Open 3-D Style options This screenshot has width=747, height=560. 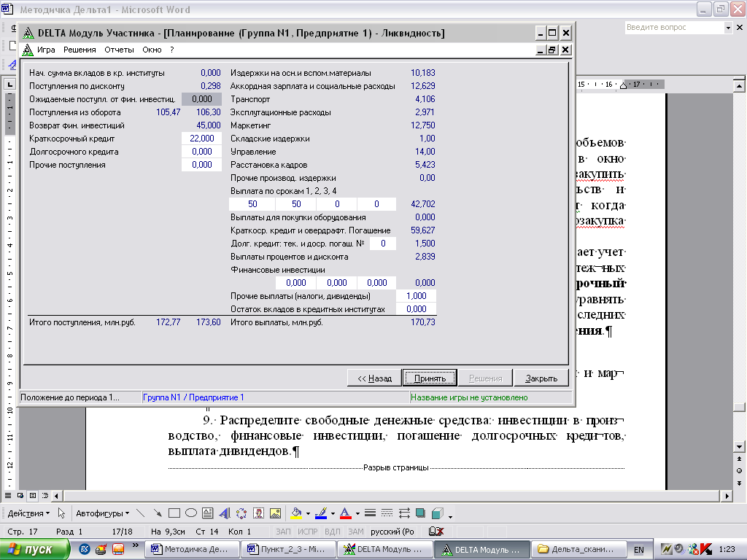click(438, 513)
